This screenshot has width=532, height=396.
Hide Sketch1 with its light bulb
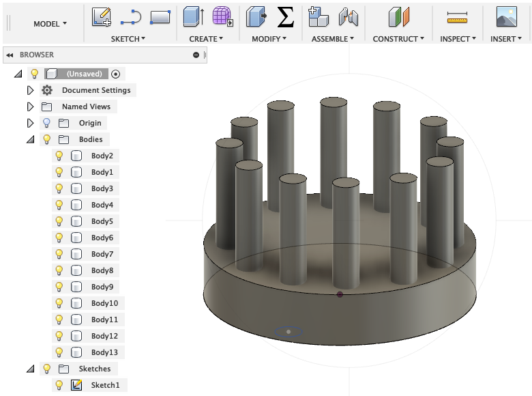59,385
